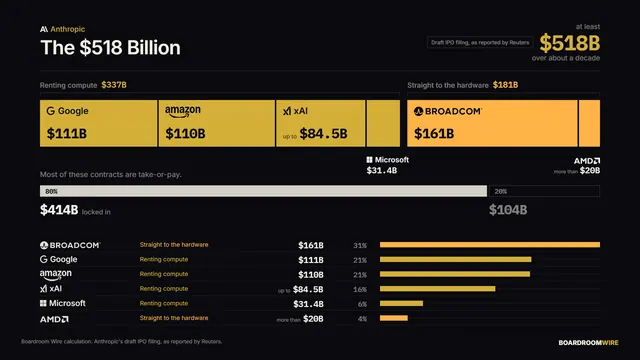Screen dimensions: 640x360
Task: Click the '$84.5B' amount in the xAI list row
Action: 308,289
